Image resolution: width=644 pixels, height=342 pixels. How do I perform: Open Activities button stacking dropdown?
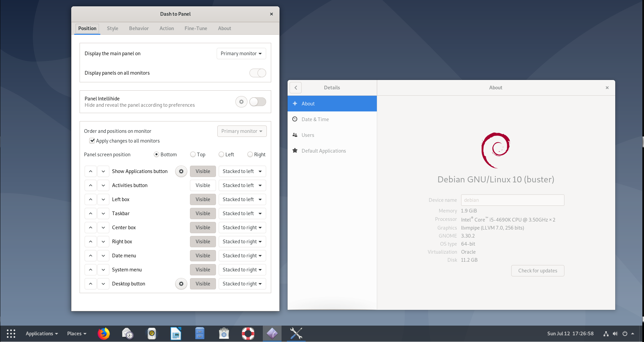pyautogui.click(x=242, y=185)
